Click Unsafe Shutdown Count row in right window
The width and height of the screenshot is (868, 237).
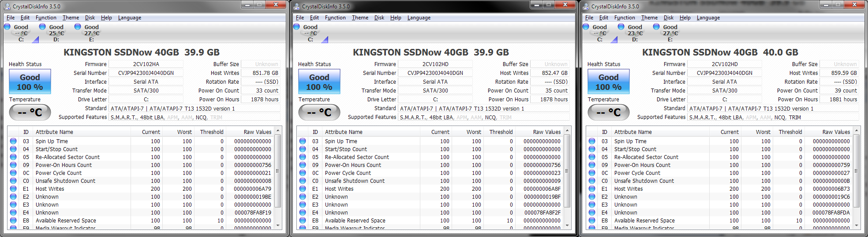[x=719, y=181]
